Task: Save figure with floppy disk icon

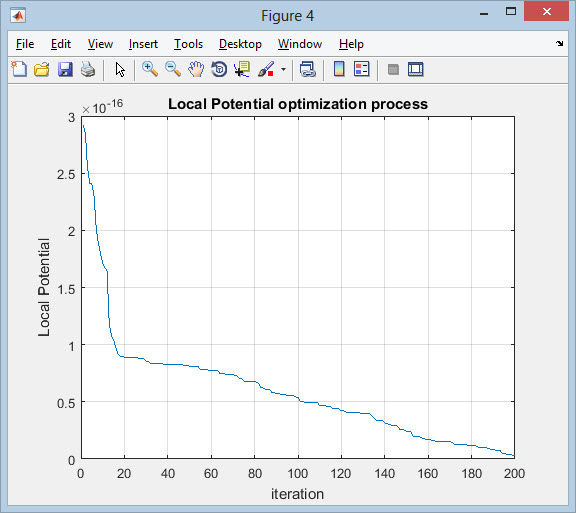Action: [65, 69]
